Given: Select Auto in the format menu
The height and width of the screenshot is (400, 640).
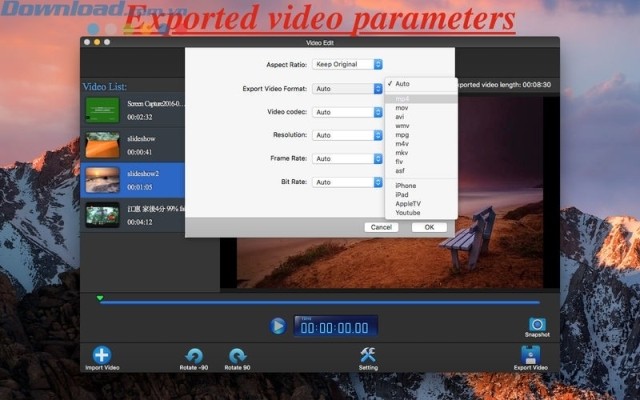Looking at the screenshot, I should coord(421,84).
